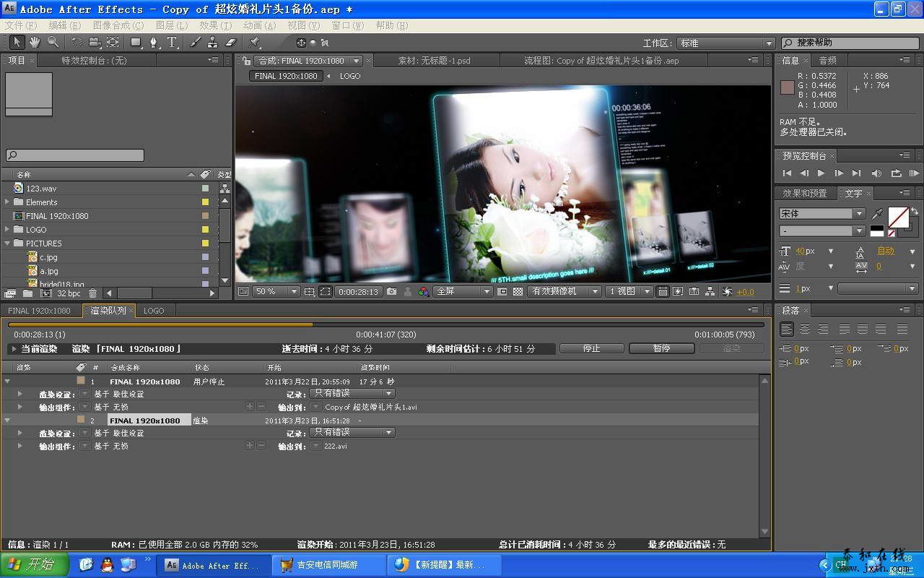Click right align text in Paragraph panel

pyautogui.click(x=821, y=329)
